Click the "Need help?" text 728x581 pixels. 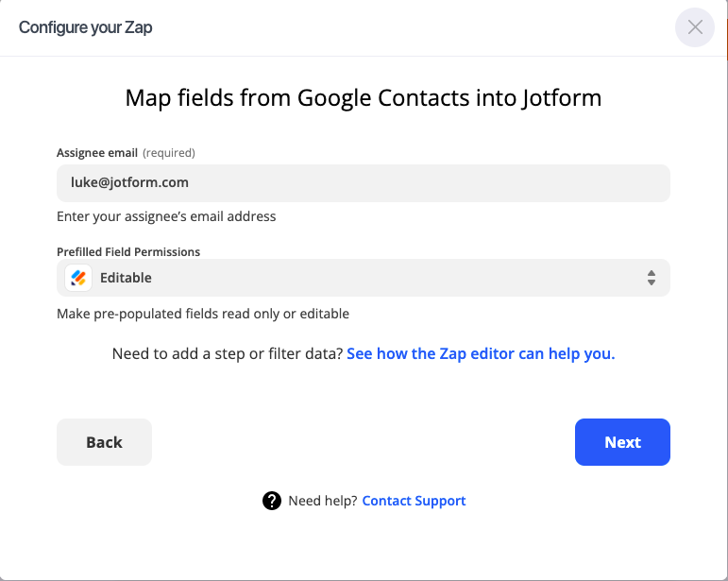point(323,501)
